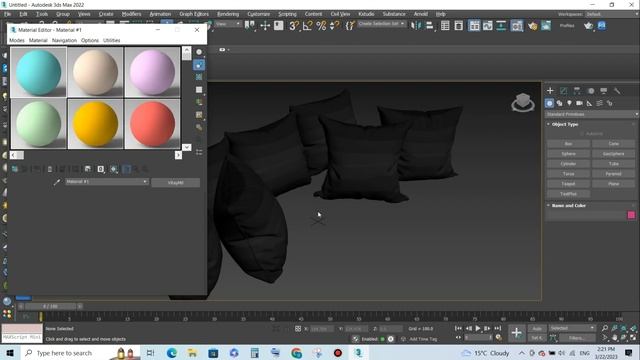Toggle the Background checker pattern icon
Image resolution: width=640 pixels, height=360 pixels.
(x=199, y=77)
